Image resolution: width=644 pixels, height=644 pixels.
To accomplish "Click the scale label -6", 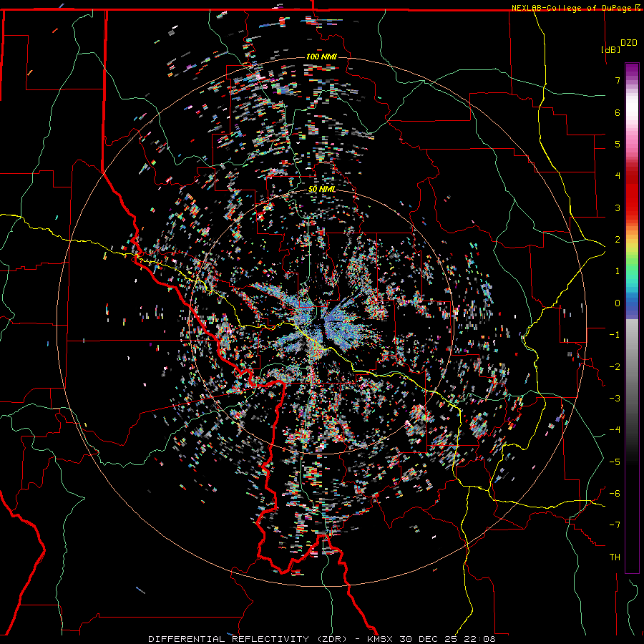I will point(615,494).
